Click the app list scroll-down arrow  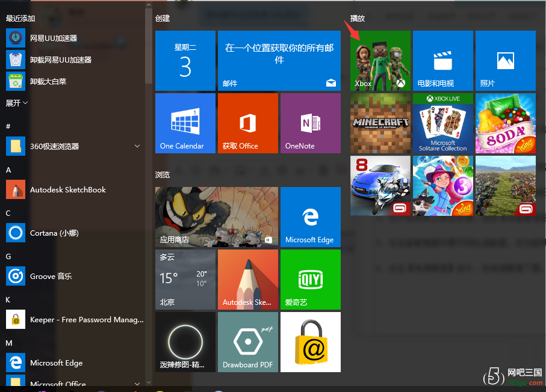pos(149,382)
